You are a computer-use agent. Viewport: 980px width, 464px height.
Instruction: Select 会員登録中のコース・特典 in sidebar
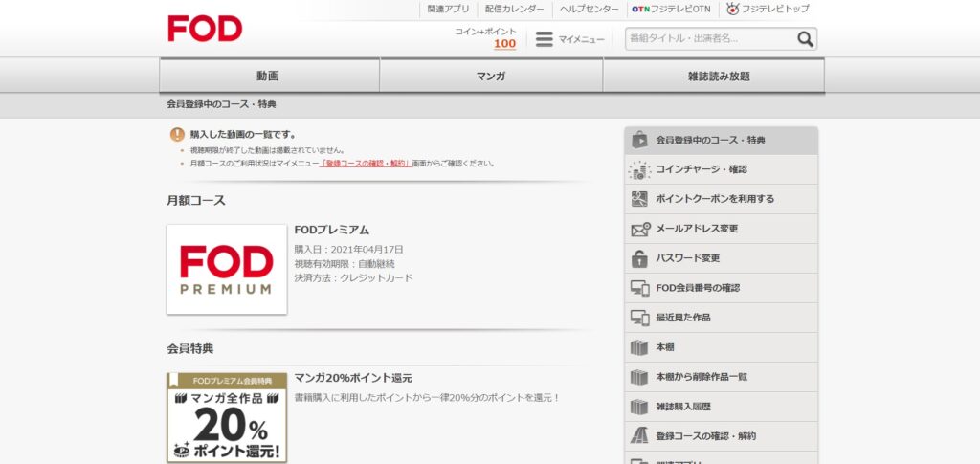(x=722, y=140)
